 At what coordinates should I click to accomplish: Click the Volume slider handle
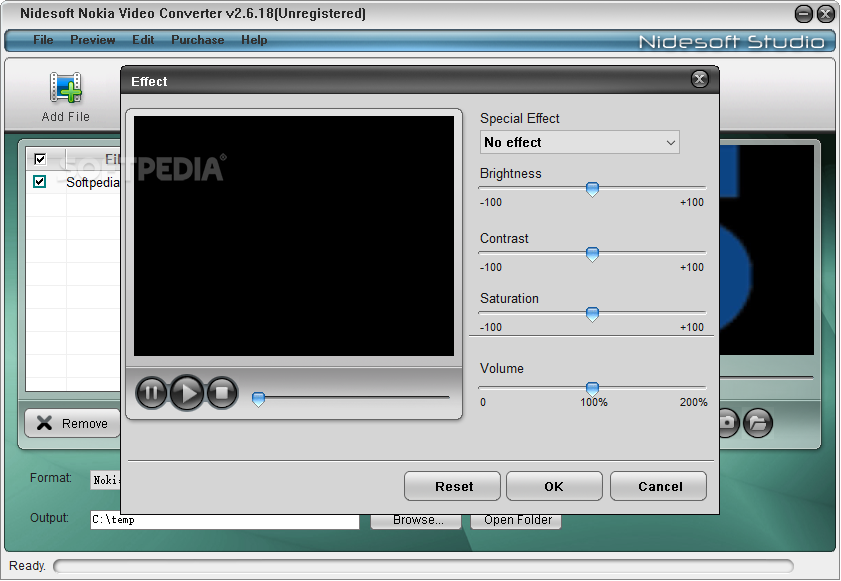tap(592, 388)
